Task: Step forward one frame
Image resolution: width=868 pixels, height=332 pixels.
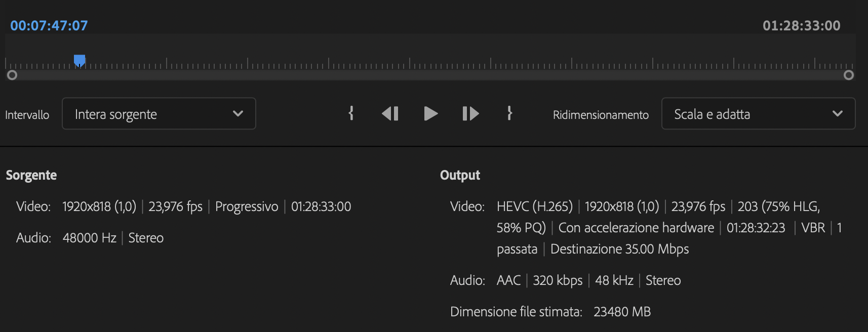Action: [x=470, y=113]
